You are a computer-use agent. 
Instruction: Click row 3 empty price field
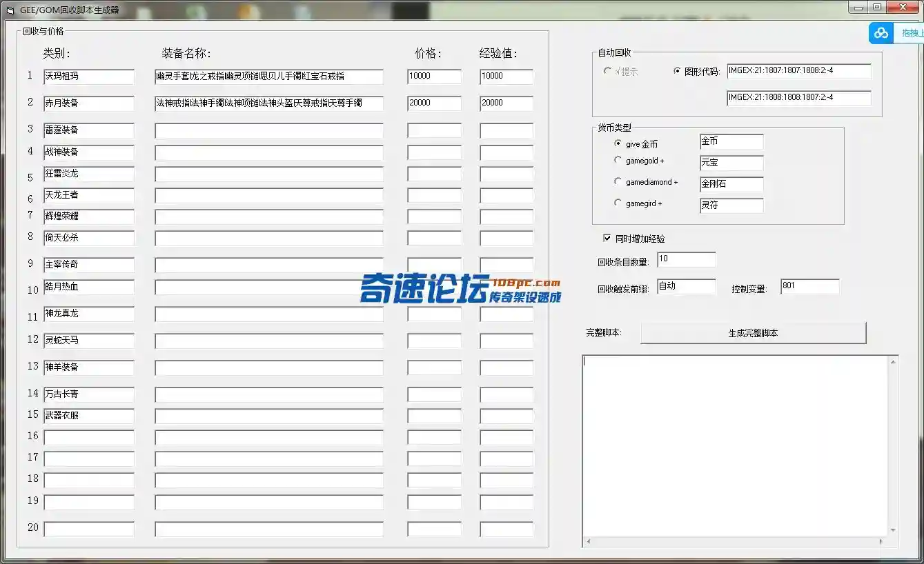coord(435,130)
